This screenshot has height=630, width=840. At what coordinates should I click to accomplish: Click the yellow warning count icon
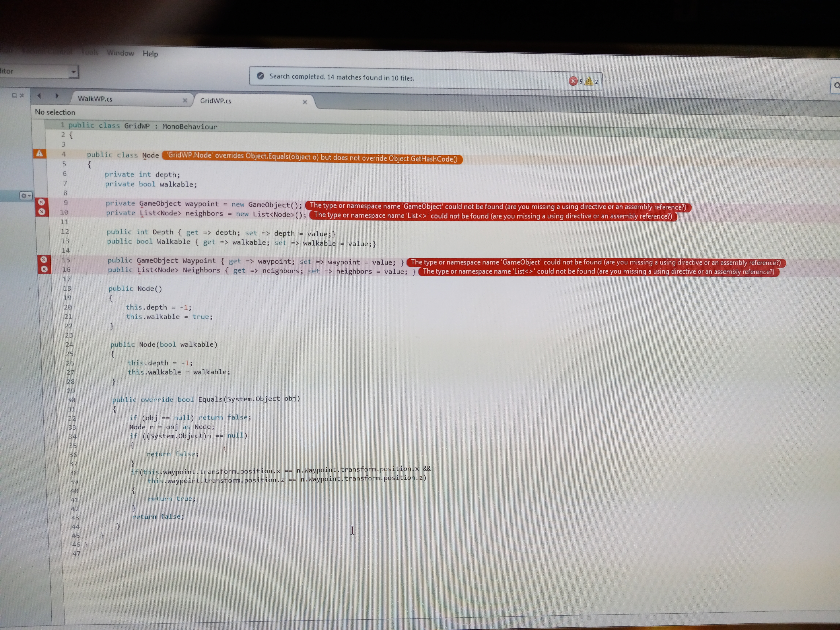point(589,81)
